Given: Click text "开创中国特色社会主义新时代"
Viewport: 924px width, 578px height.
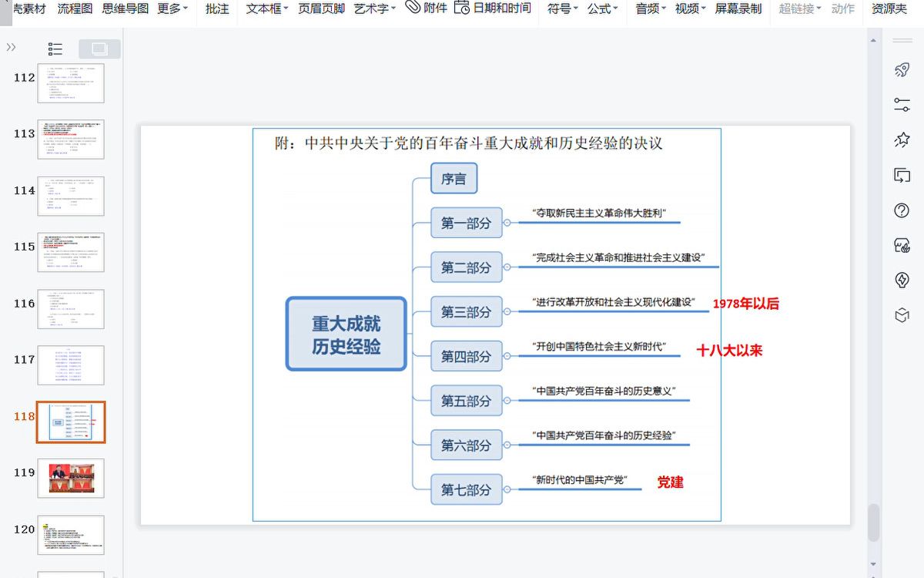Looking at the screenshot, I should click(598, 346).
